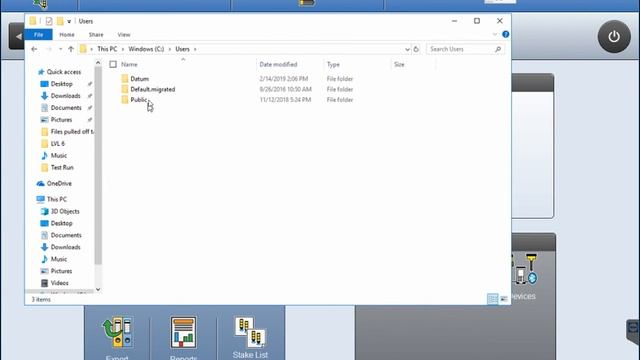The height and width of the screenshot is (360, 640).
Task: Open the Home ribbon tab
Action: click(x=67, y=35)
